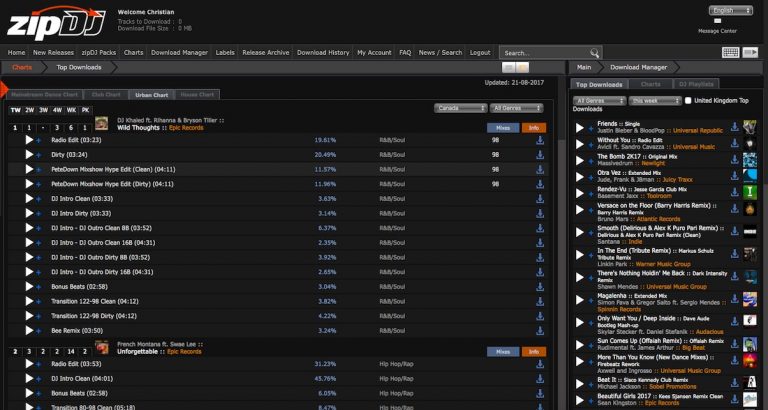Download Otra Vez Extended Mix

click(735, 176)
